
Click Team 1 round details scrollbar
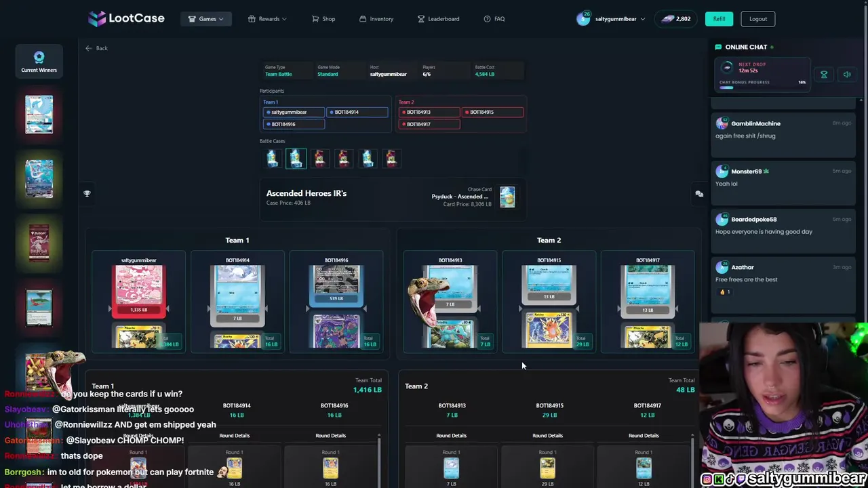pos(379,460)
